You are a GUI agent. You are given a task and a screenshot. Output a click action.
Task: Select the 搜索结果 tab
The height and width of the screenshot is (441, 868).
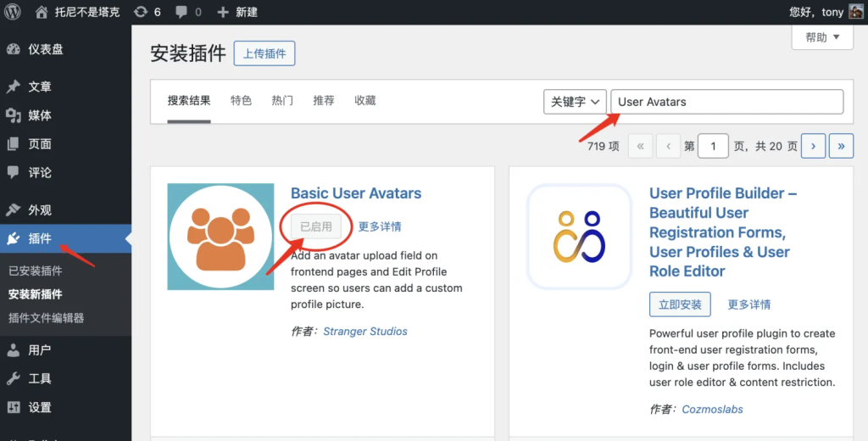(x=189, y=101)
